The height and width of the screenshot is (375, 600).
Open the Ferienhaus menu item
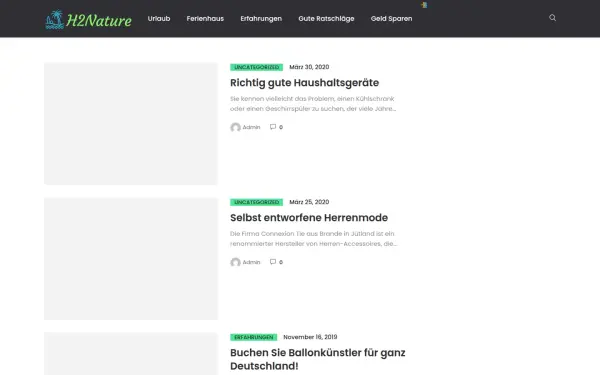pyautogui.click(x=205, y=18)
